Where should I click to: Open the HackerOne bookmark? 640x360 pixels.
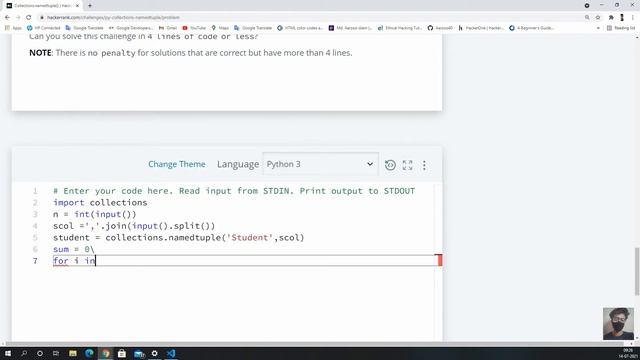tap(481, 28)
